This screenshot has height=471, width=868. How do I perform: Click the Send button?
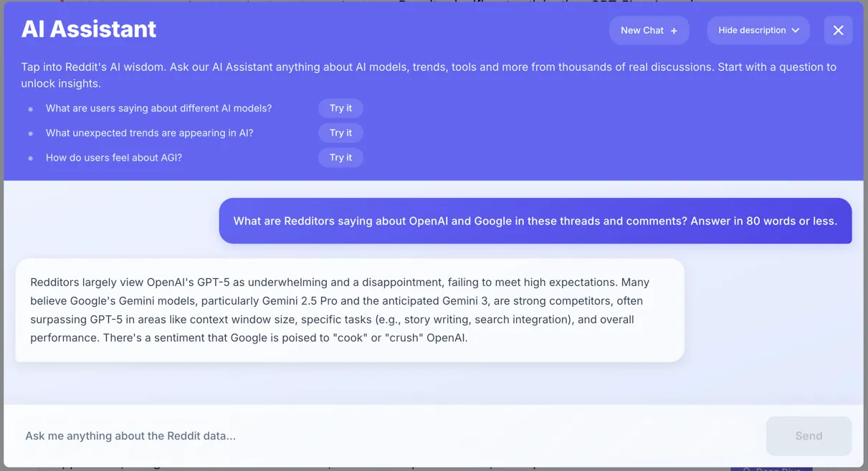(809, 436)
